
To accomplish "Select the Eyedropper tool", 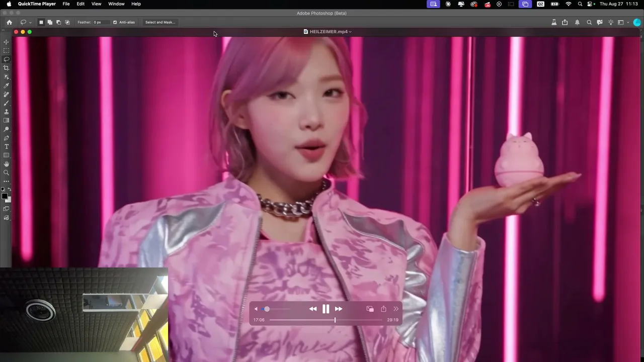I will [x=7, y=85].
